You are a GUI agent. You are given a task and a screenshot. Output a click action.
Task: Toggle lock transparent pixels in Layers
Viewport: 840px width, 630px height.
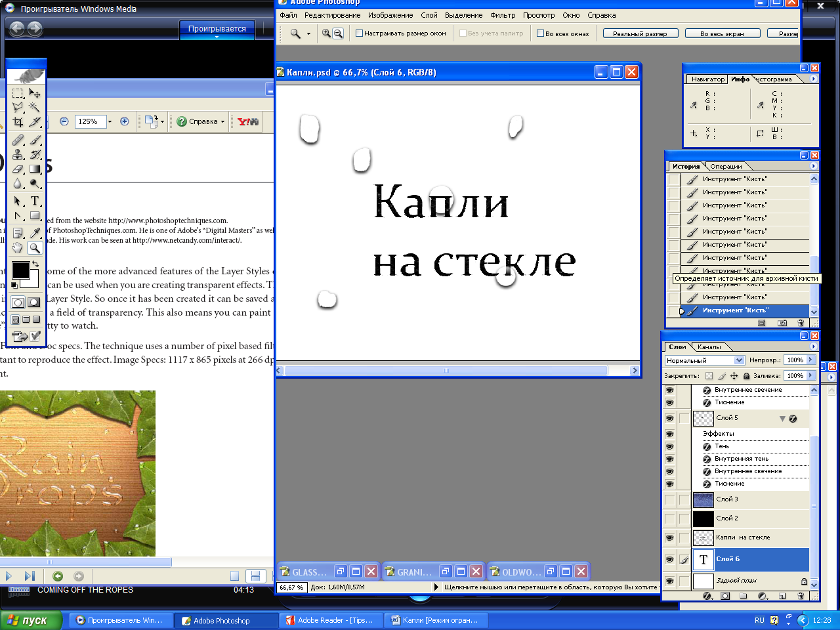pyautogui.click(x=709, y=376)
